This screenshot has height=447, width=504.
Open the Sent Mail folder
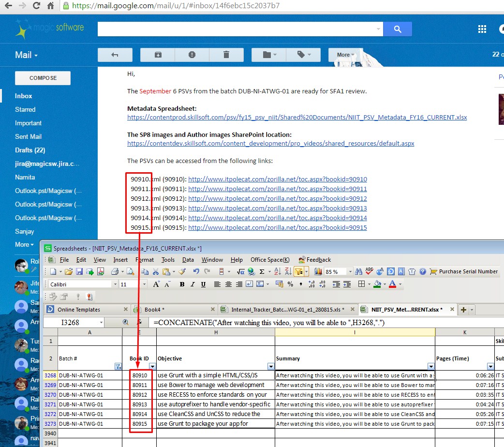(x=28, y=137)
